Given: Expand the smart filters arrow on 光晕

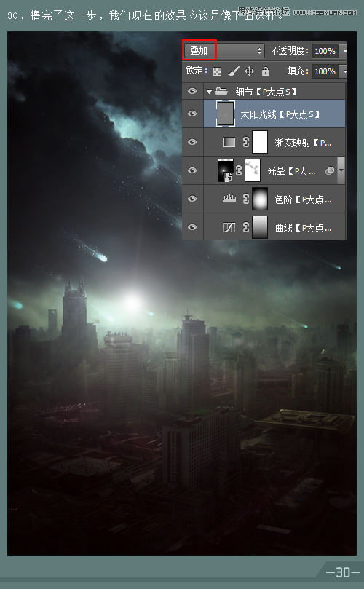Looking at the screenshot, I should [341, 170].
